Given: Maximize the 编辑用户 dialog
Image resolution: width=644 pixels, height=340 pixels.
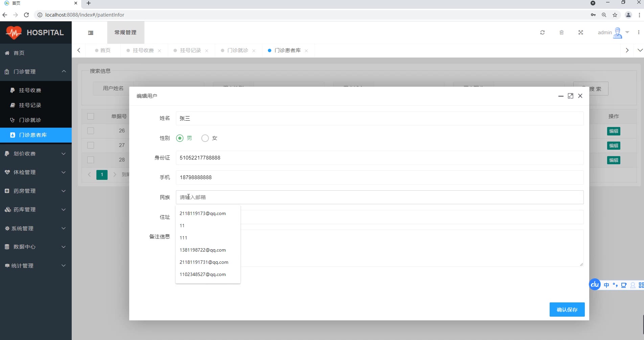Looking at the screenshot, I should [x=571, y=96].
